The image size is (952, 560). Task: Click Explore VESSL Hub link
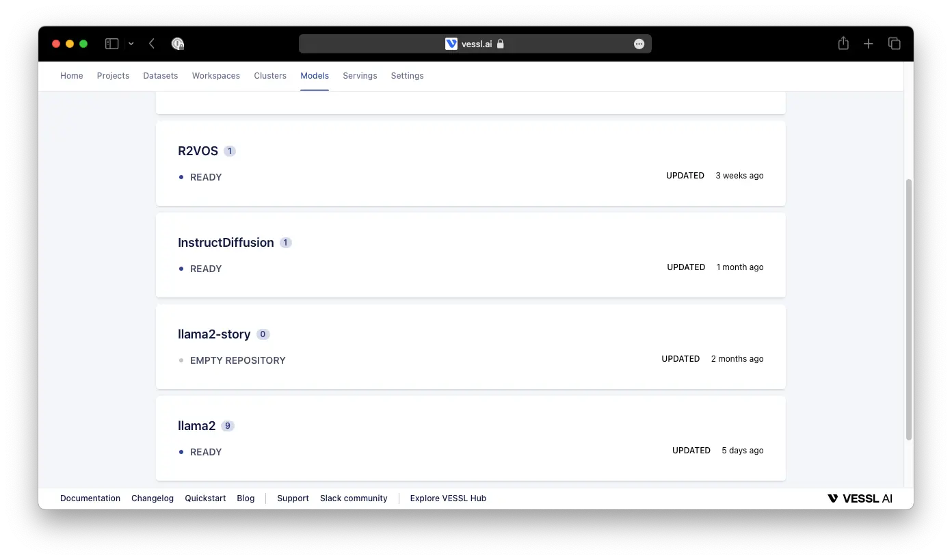[448, 498]
